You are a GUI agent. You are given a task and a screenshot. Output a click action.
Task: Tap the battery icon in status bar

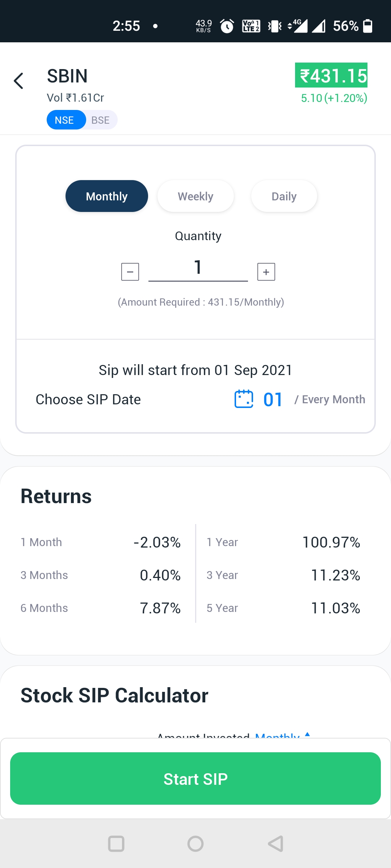click(367, 26)
